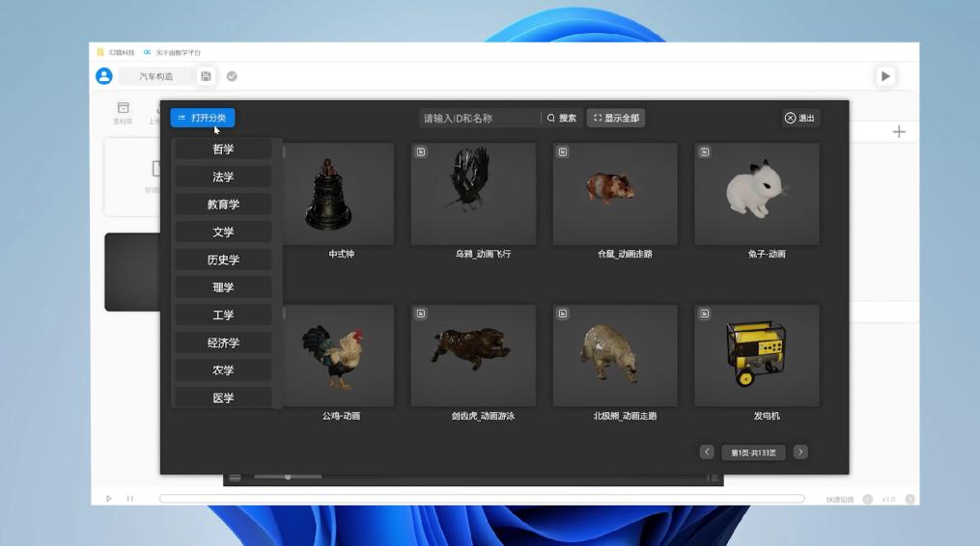980x546 pixels.
Task: Click the plus add icon on right side
Action: 899,132
